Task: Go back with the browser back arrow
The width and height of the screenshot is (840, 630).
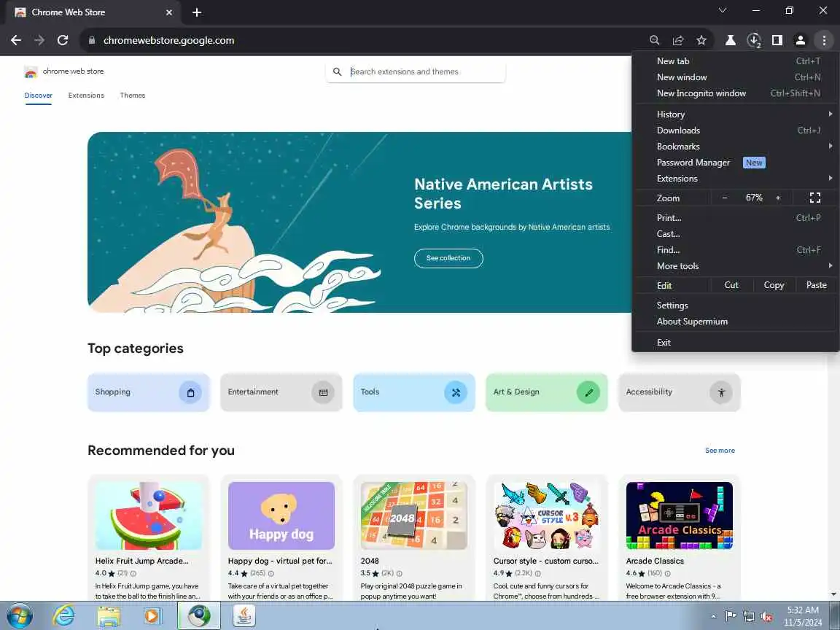Action: coord(16,40)
